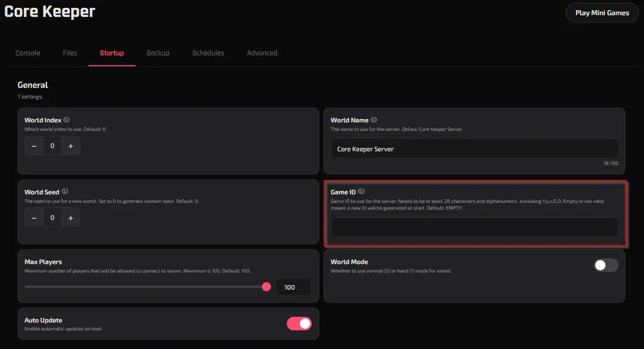Click the World Seed value field

[52, 218]
